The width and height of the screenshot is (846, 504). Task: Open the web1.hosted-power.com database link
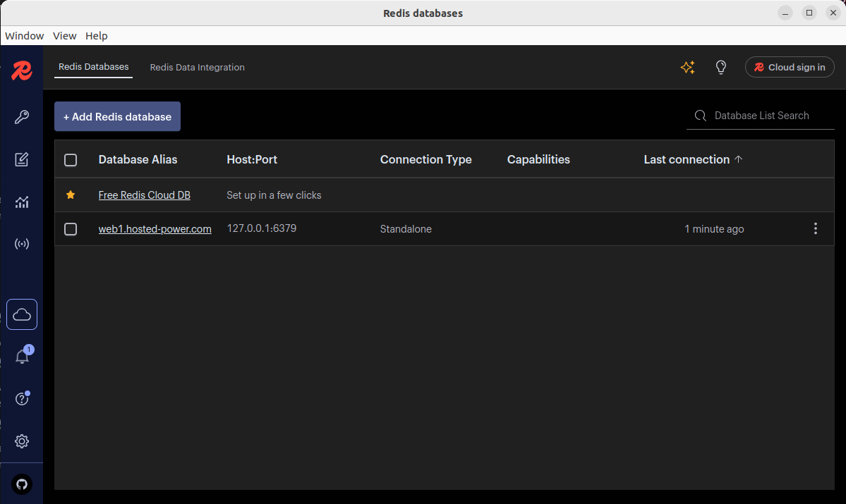(155, 229)
